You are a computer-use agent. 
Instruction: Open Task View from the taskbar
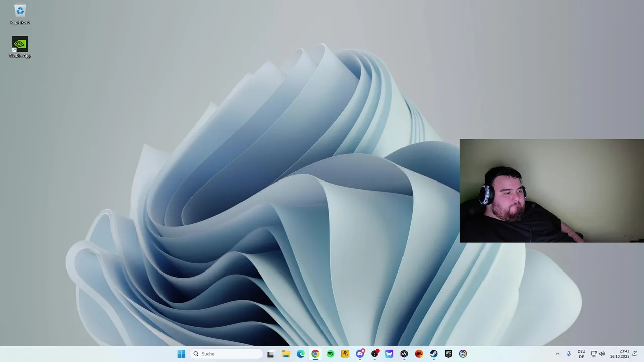pyautogui.click(x=270, y=354)
